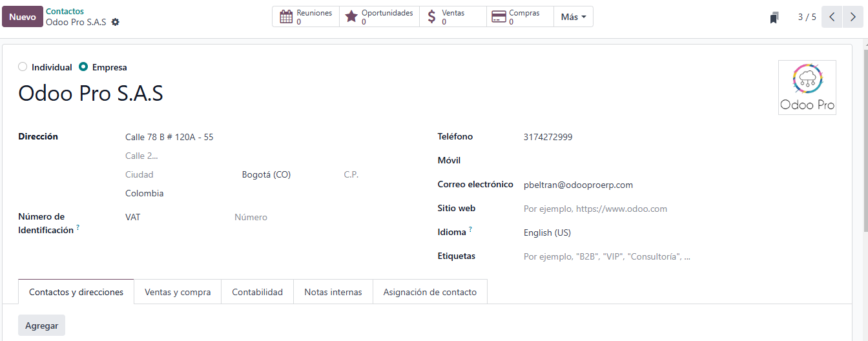This screenshot has width=868, height=341.
Task: Select the Empresa radio option
Action: tap(83, 67)
